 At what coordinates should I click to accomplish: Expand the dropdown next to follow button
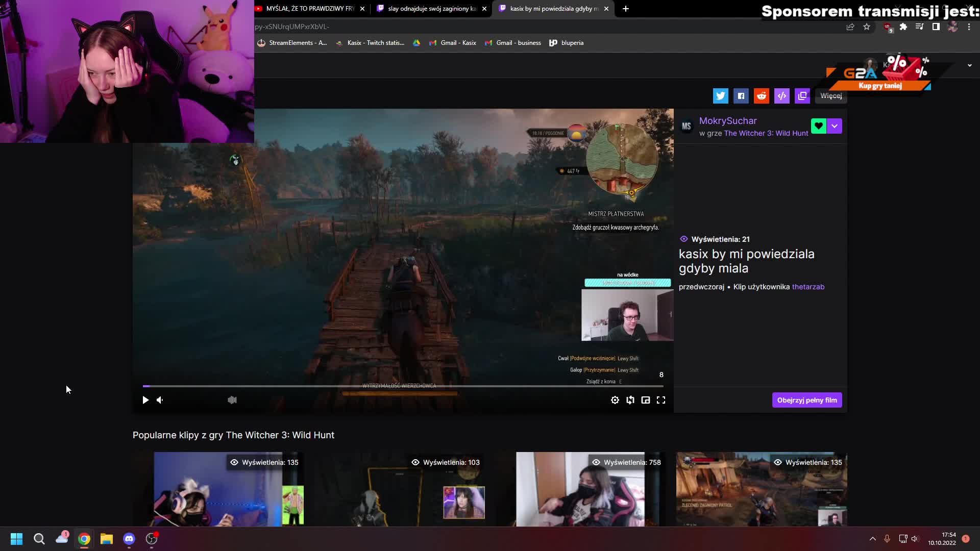(x=835, y=126)
